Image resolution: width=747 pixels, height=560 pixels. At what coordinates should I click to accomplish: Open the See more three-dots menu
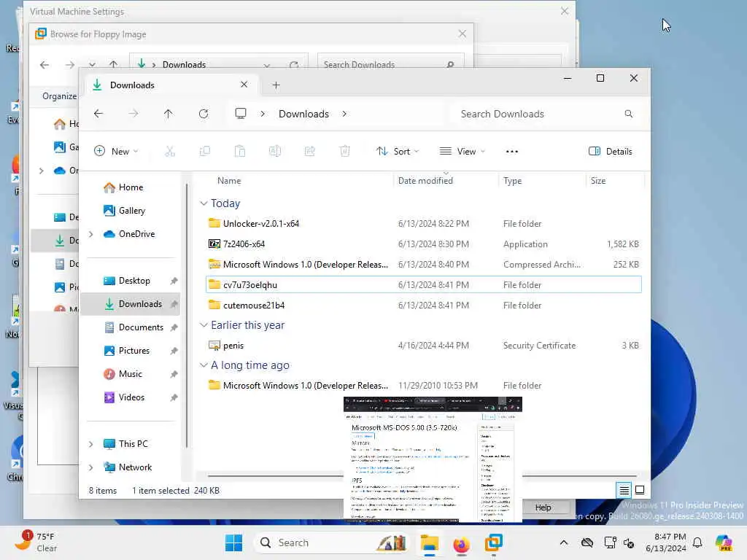(512, 152)
